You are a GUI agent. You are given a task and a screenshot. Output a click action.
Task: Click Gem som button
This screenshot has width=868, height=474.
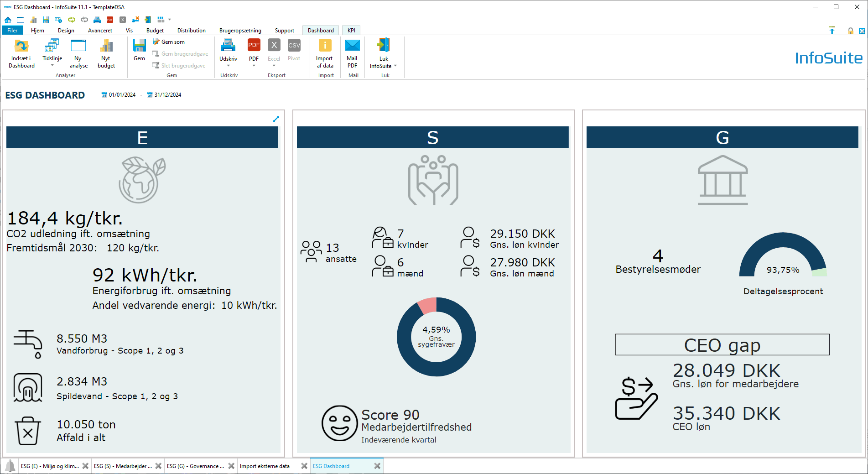(169, 42)
